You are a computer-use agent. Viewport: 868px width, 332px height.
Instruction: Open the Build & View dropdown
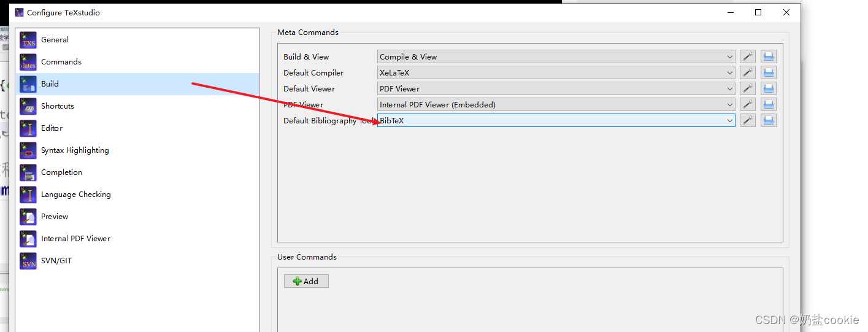point(556,56)
